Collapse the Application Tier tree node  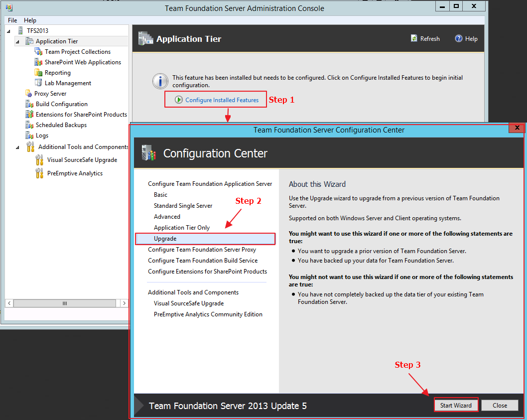click(x=17, y=42)
